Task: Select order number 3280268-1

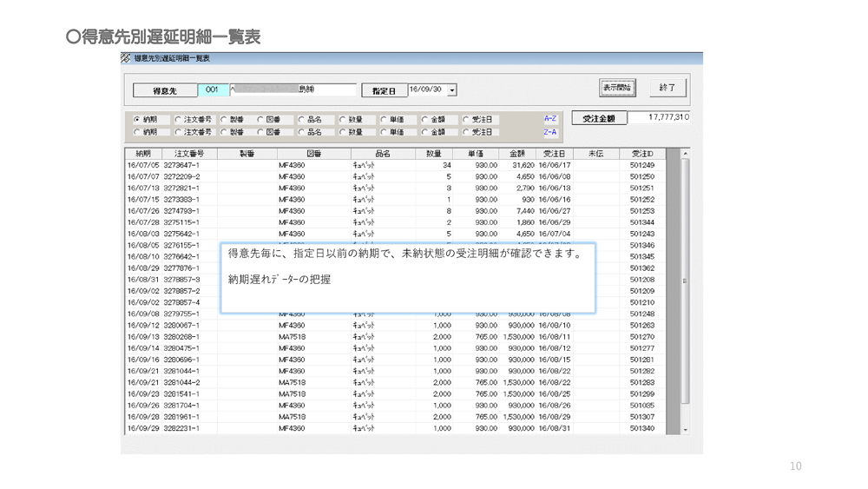Action: [181, 337]
